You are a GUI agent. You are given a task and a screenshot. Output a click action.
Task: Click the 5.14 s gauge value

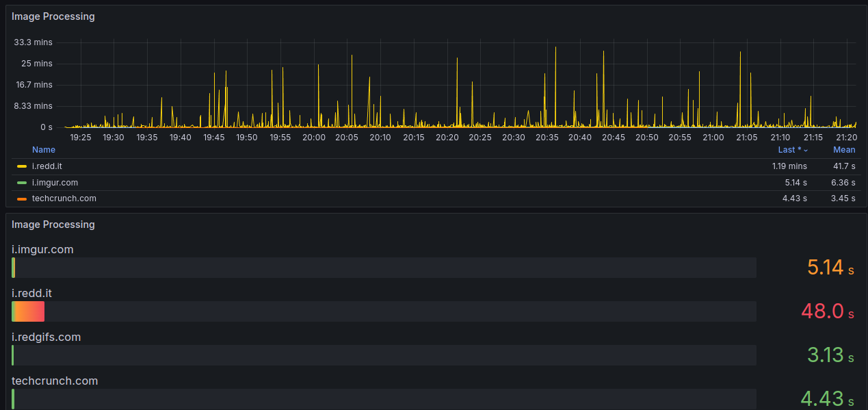tap(830, 268)
